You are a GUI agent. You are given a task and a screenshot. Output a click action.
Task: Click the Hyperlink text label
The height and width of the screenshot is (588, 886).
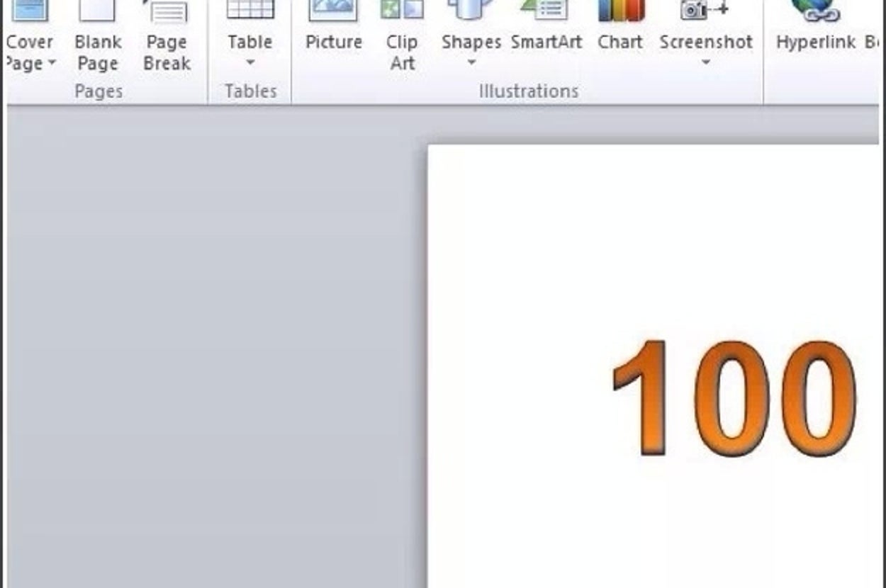(x=815, y=43)
